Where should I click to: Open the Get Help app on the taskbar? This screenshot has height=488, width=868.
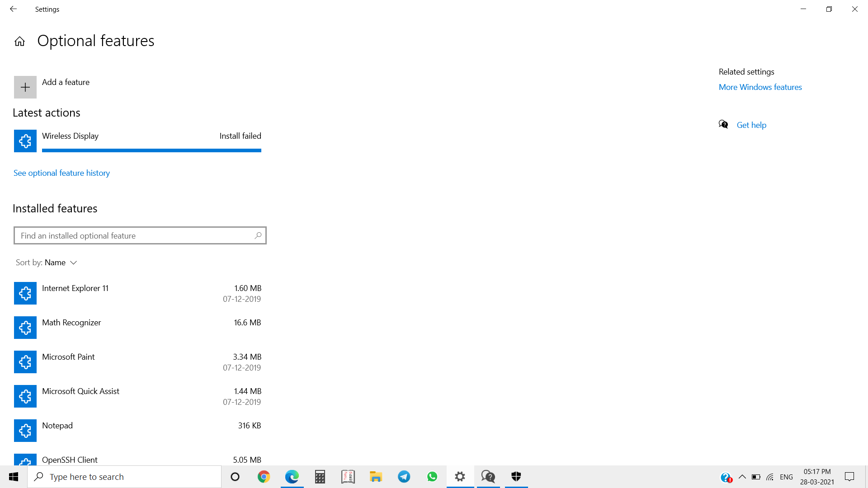488,477
